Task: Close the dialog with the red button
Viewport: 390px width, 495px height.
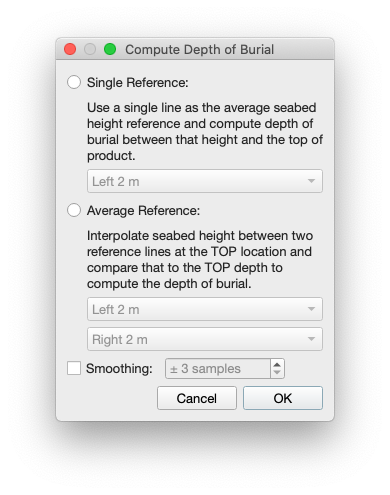Action: pos(70,49)
